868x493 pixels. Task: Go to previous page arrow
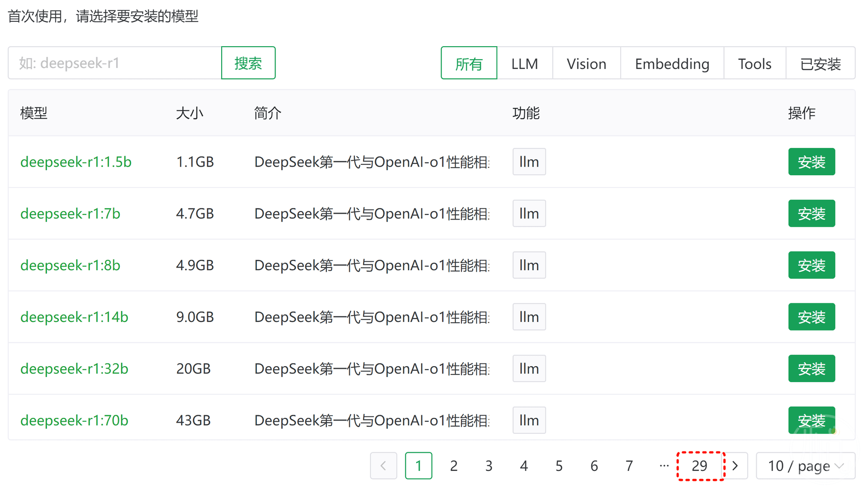pos(384,465)
